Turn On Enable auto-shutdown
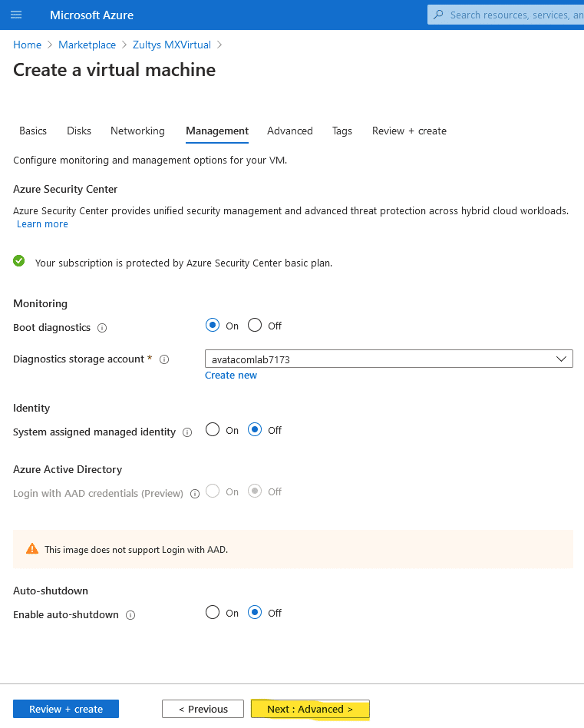Screen dimensions: 584x728 pyautogui.click(x=213, y=612)
